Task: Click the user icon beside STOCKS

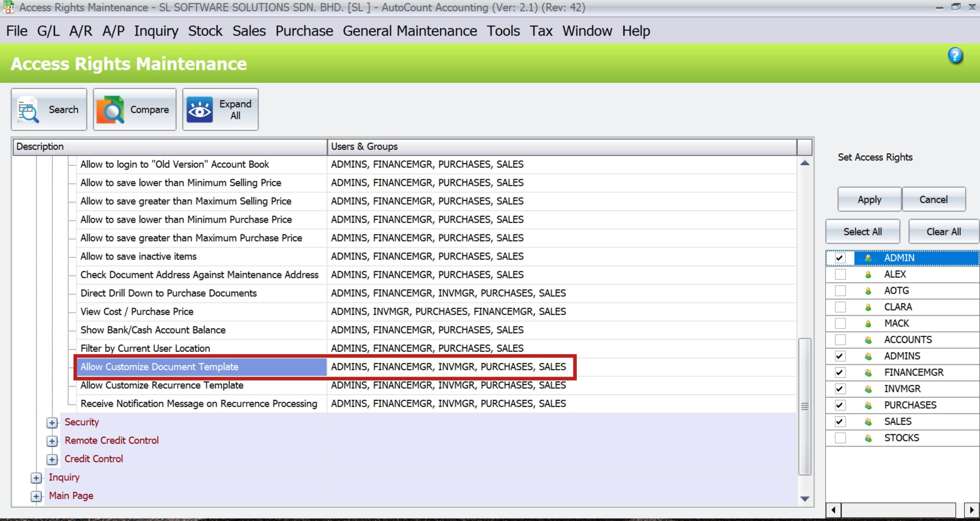Action: (x=868, y=437)
